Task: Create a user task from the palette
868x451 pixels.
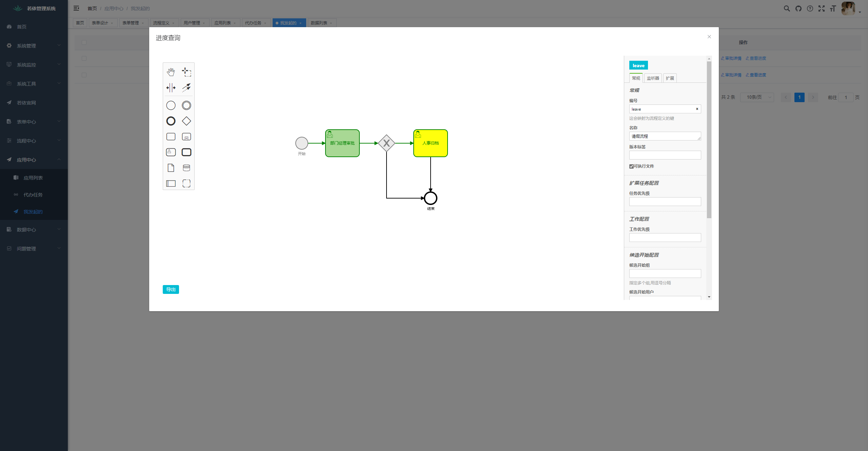Action: point(171,152)
